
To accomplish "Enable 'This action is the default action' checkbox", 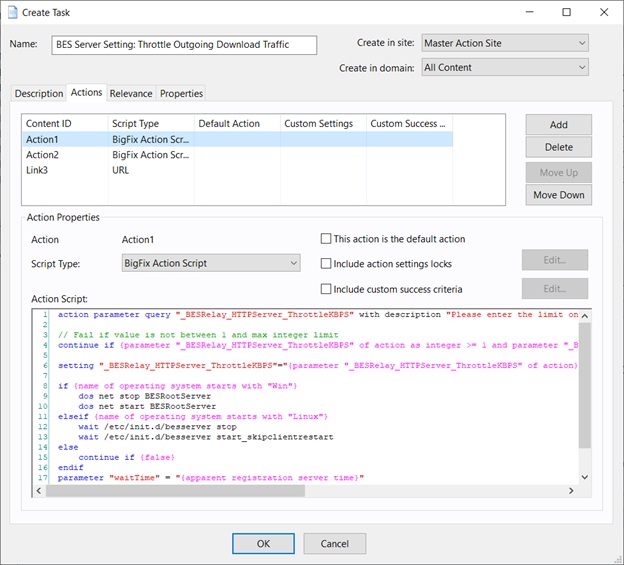I will [x=326, y=239].
